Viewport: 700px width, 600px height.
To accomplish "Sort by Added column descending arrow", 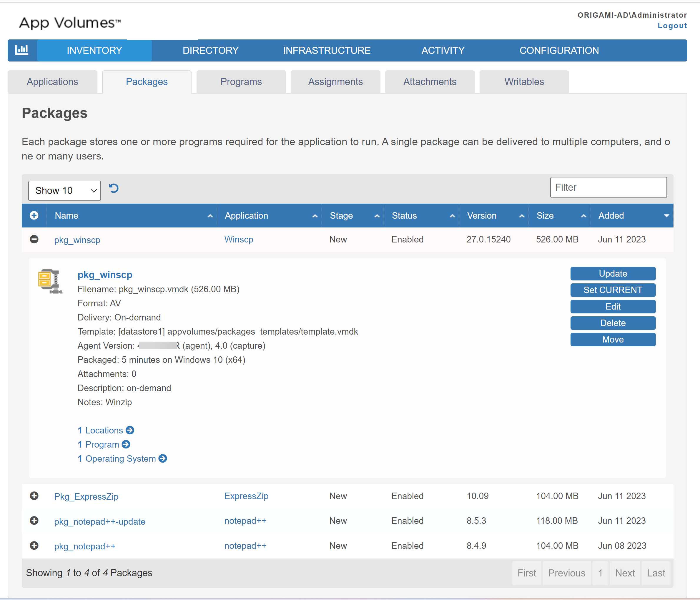I will point(666,216).
